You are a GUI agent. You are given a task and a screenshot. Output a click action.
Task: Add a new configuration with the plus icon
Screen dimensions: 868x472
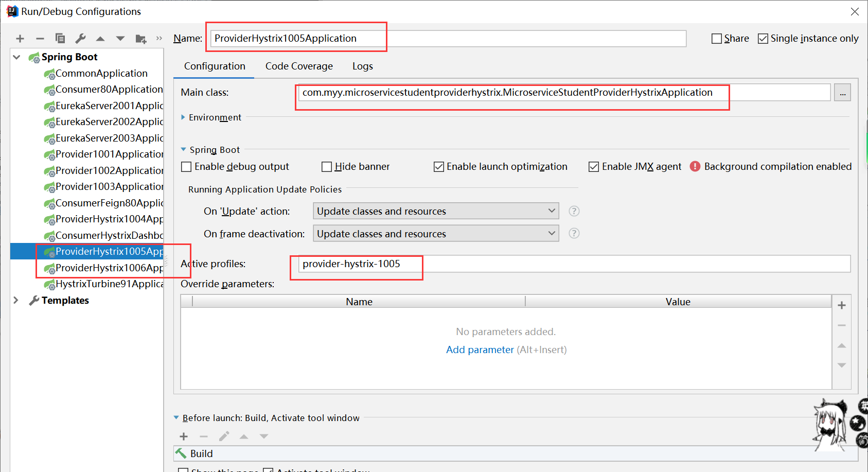(20, 39)
